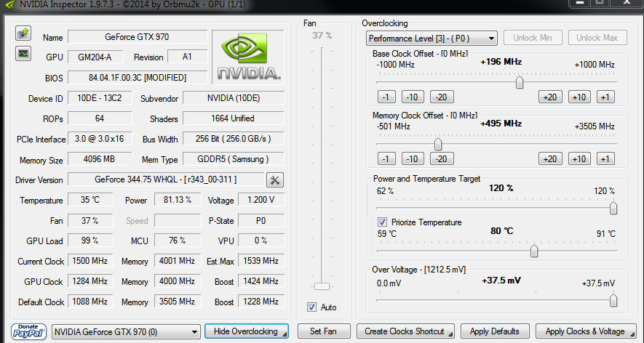Click the Base Clock Offset slider handle
This screenshot has width=644, height=343.
(x=520, y=82)
